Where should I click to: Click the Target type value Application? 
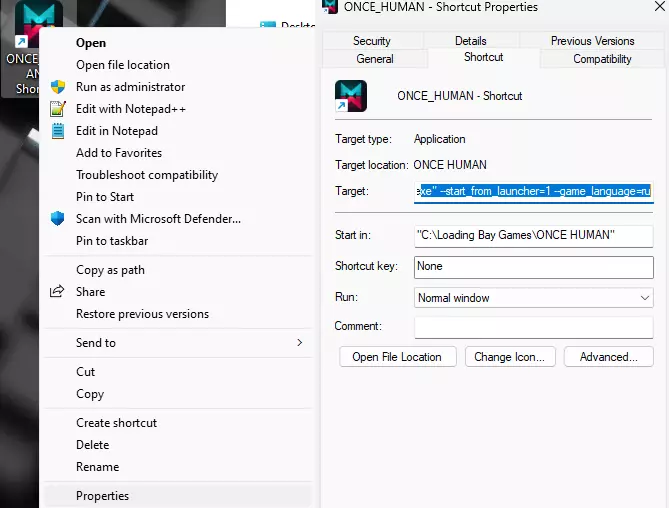tap(439, 139)
